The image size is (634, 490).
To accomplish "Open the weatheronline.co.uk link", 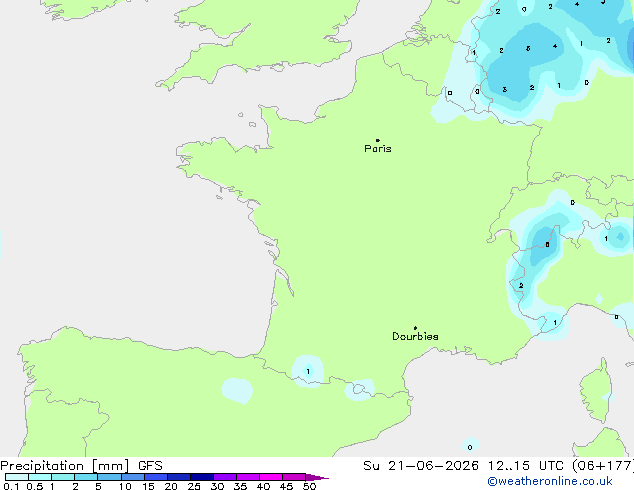I will point(550,481).
